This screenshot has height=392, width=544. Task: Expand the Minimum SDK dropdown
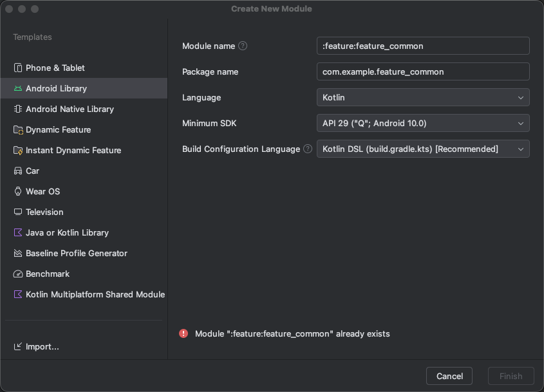423,123
